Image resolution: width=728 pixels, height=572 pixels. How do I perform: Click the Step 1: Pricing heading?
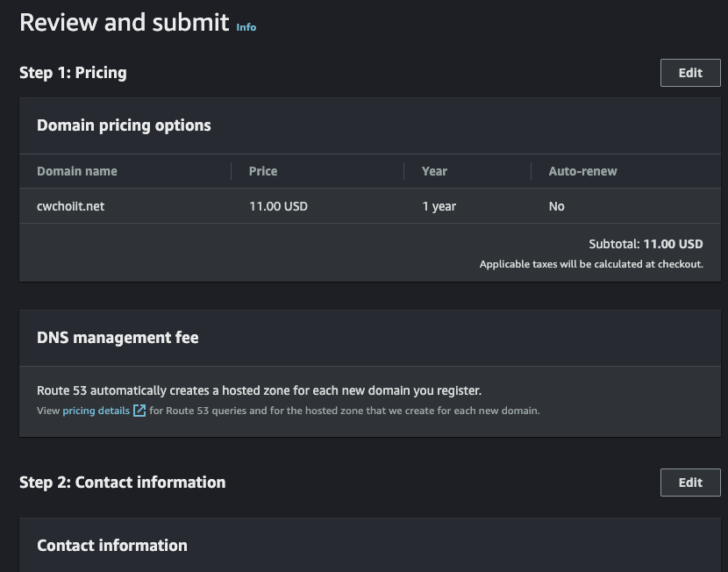coord(73,73)
